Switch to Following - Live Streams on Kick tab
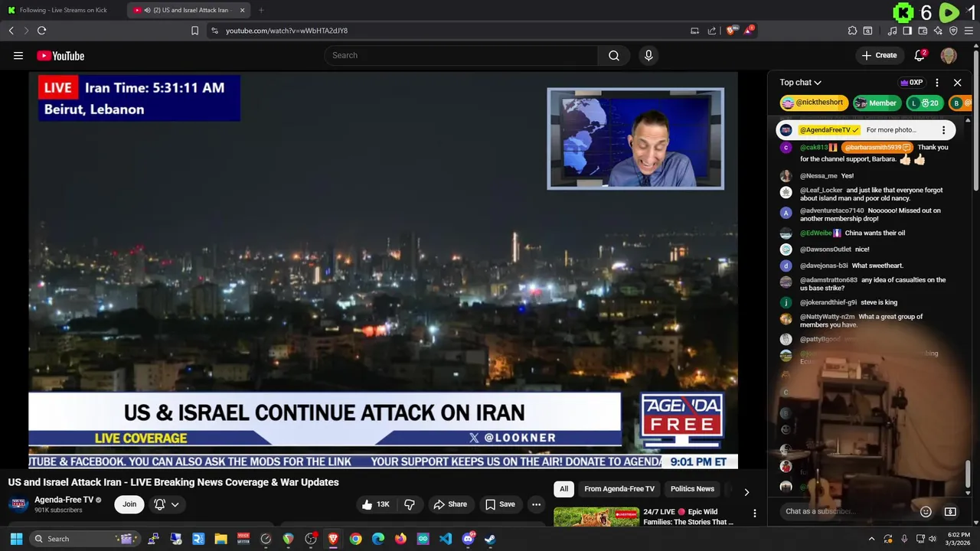Viewport: 980px width, 551px height. click(64, 10)
